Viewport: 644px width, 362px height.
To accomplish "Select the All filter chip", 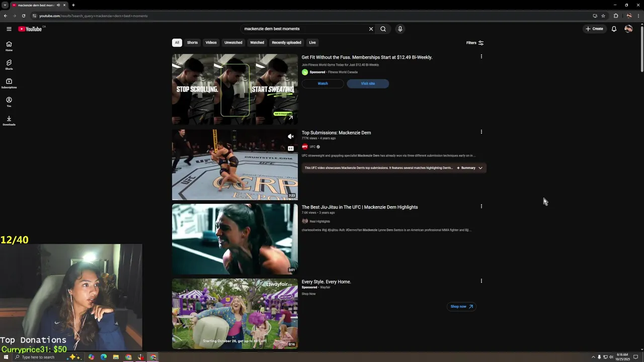I will pos(177,43).
